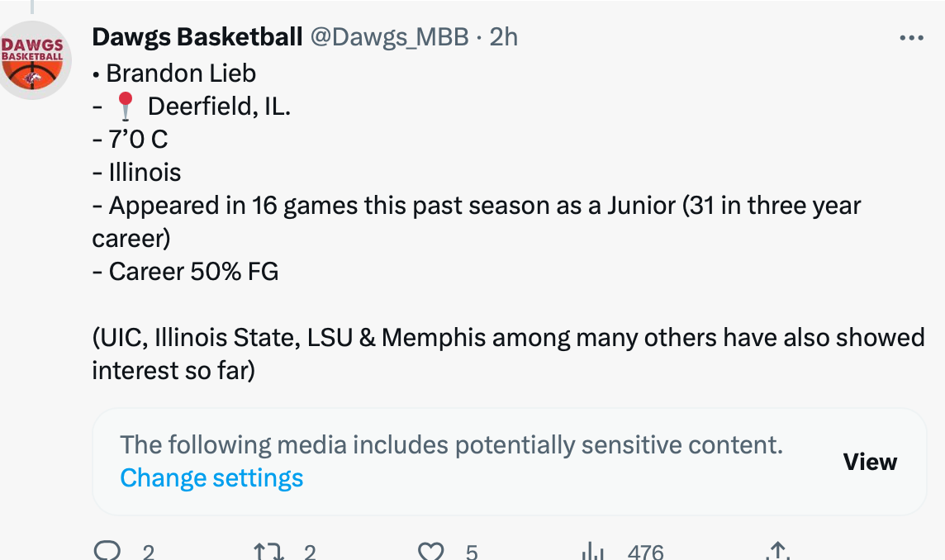Click the 476 views count
Image resolution: width=945 pixels, height=560 pixels.
(645, 552)
